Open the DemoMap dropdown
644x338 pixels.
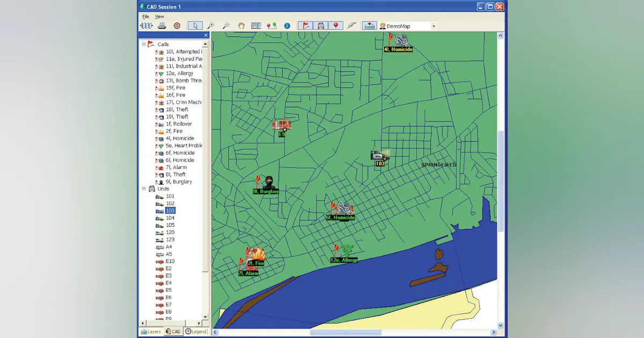434,26
